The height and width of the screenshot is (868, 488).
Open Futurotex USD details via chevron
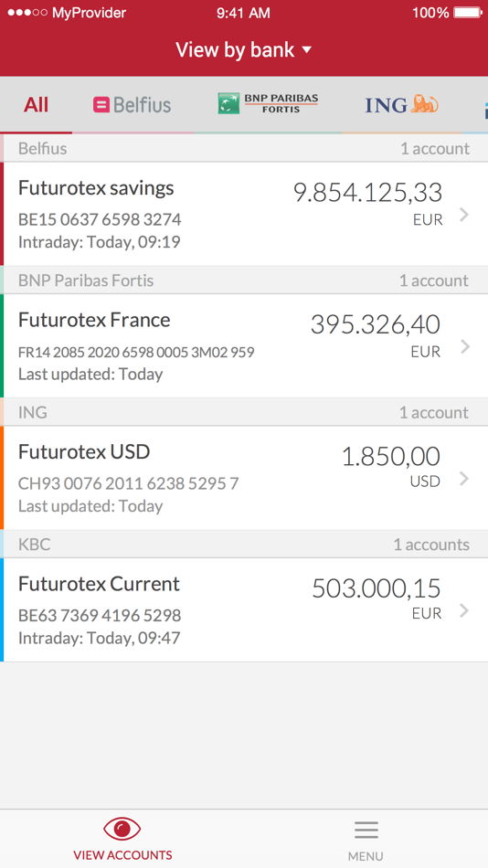click(464, 478)
